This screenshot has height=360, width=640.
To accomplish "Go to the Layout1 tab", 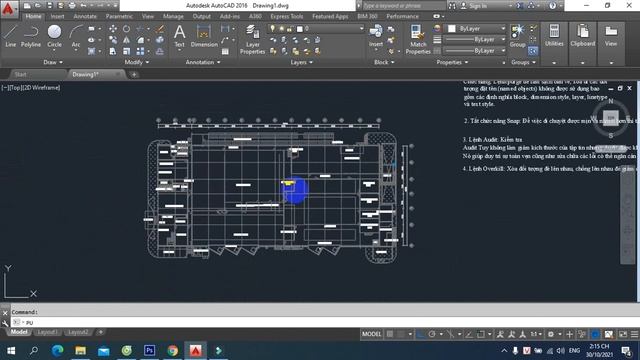I will [x=47, y=332].
